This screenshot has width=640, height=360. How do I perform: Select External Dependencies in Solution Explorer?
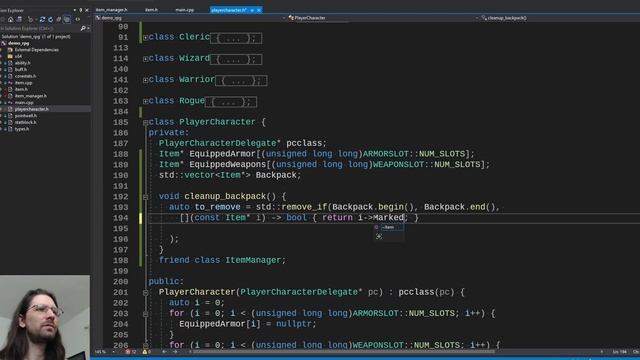[37, 50]
